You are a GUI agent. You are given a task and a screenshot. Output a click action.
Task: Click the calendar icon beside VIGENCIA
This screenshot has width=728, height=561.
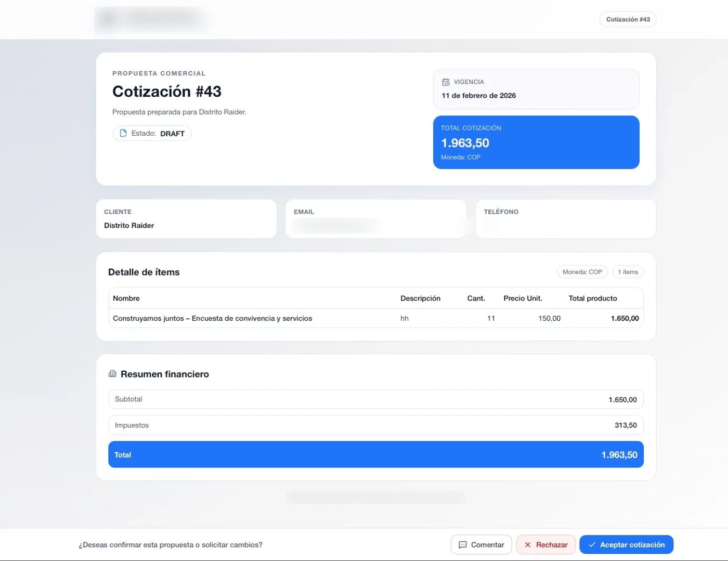[446, 82]
